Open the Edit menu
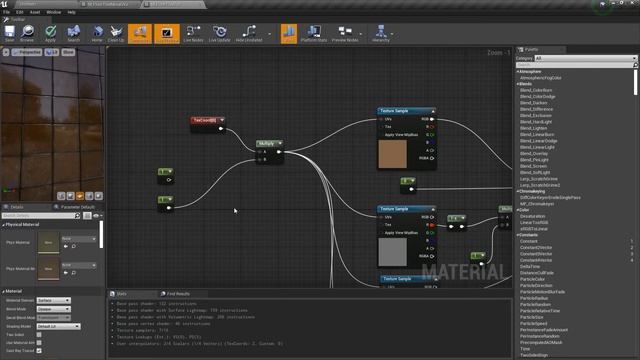The height and width of the screenshot is (360, 640). (19, 12)
